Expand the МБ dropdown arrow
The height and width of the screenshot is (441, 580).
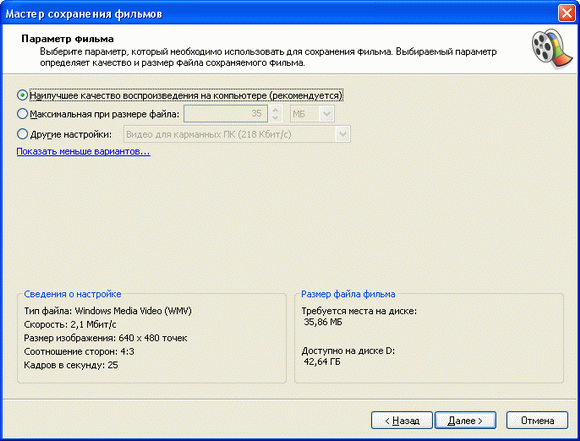[327, 114]
